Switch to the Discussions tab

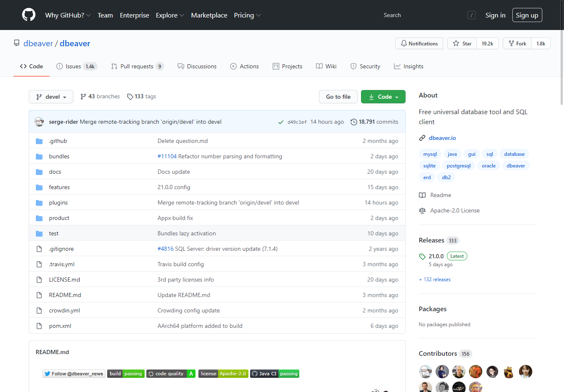pos(197,66)
